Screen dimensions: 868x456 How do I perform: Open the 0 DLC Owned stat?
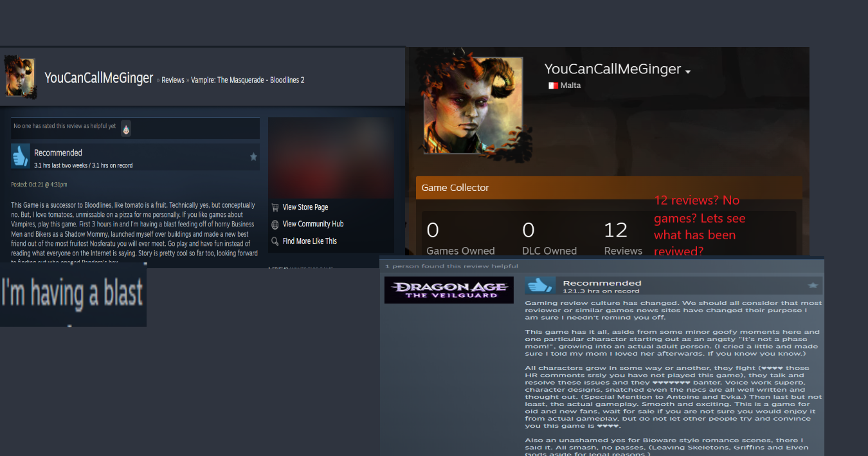click(x=549, y=238)
